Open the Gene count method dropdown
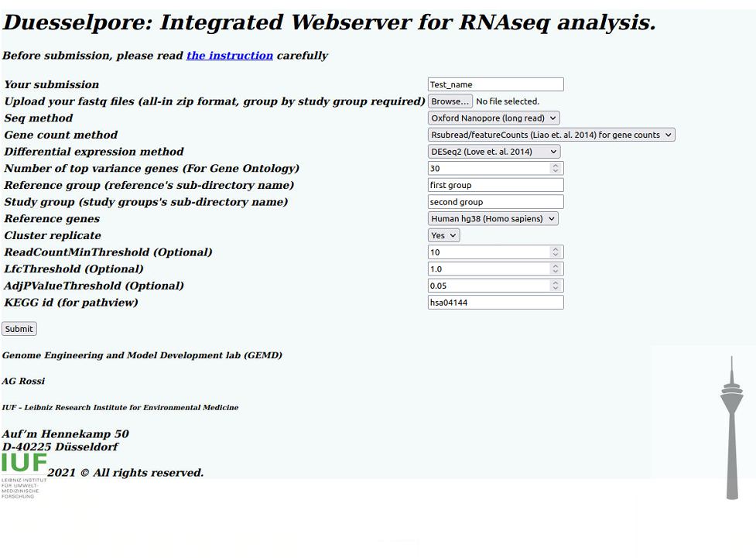 point(551,135)
